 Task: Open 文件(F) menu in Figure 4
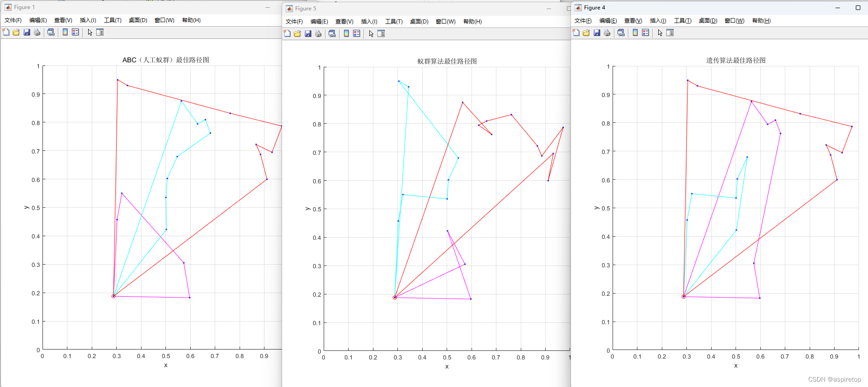[x=583, y=21]
